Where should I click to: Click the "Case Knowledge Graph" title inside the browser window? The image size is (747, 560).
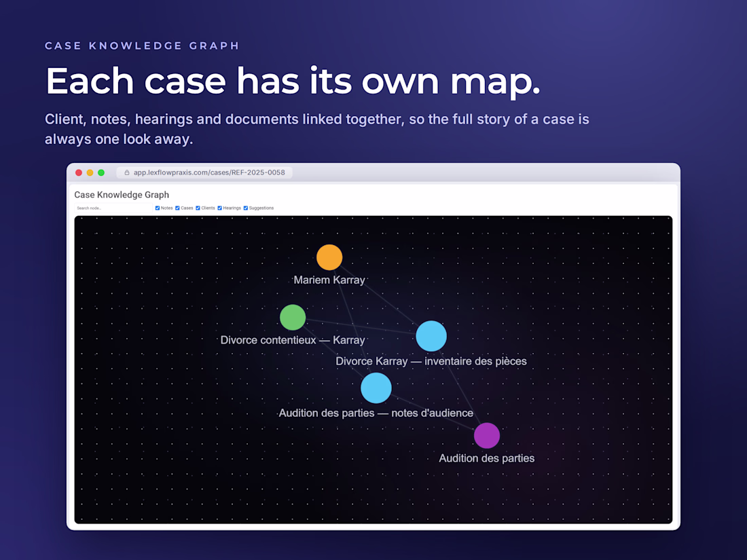pyautogui.click(x=122, y=195)
